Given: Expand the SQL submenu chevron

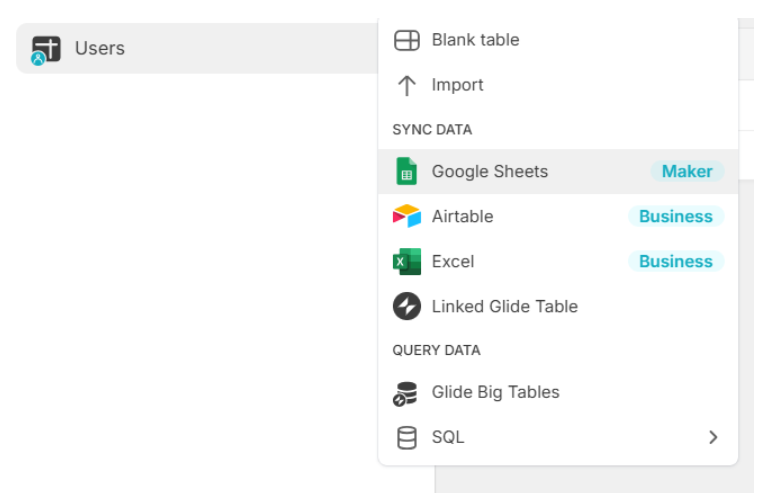Looking at the screenshot, I should click(713, 437).
